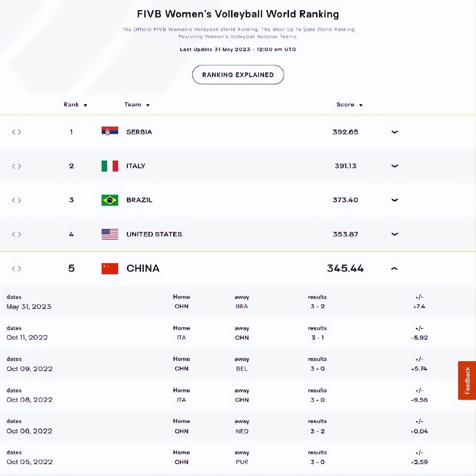Click the Serbia flag icon
Screen dimensions: 476x476
110,132
